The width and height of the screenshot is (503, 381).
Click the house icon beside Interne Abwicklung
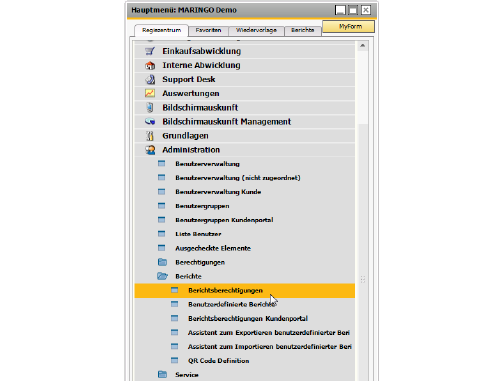coord(150,65)
